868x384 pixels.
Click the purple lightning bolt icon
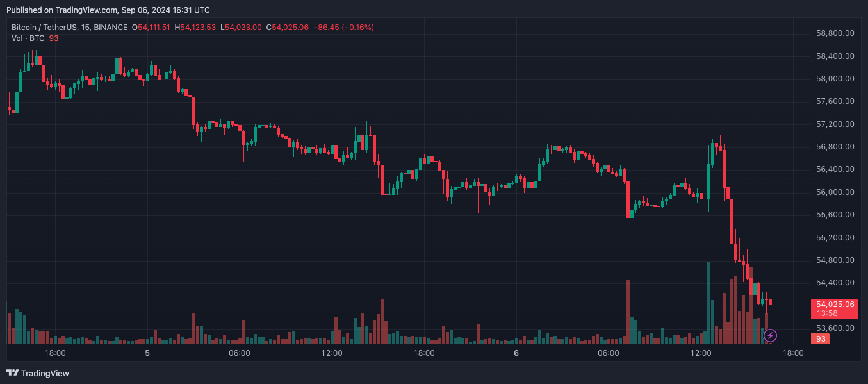[771, 335]
